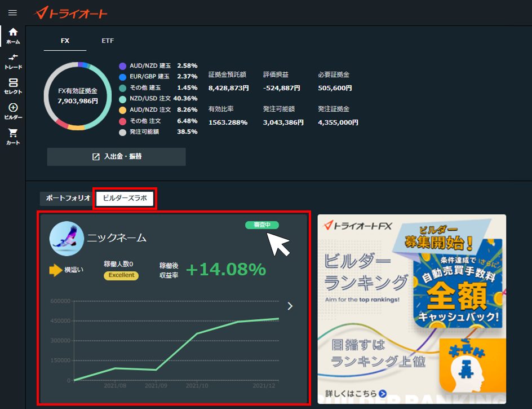Go to ホーム in sidebar
Screen dimensions: 532x409
(13, 36)
